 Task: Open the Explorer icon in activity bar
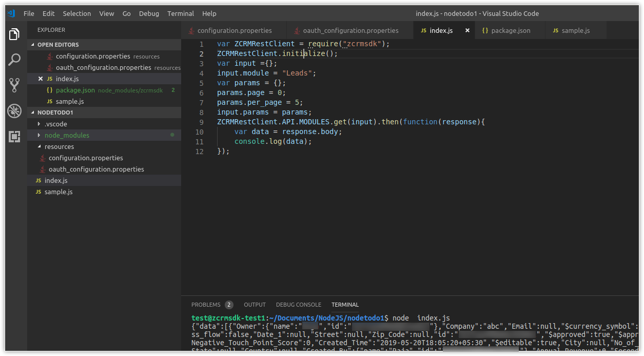pyautogui.click(x=14, y=35)
